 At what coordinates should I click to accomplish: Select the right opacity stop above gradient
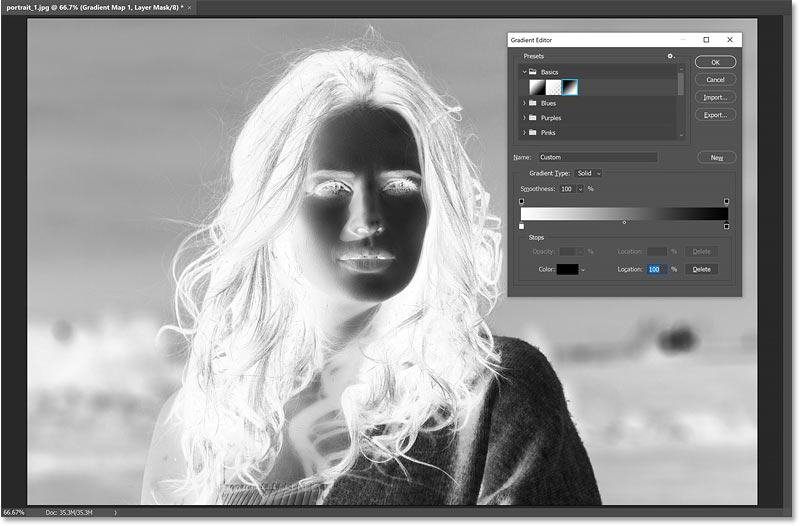pyautogui.click(x=726, y=202)
